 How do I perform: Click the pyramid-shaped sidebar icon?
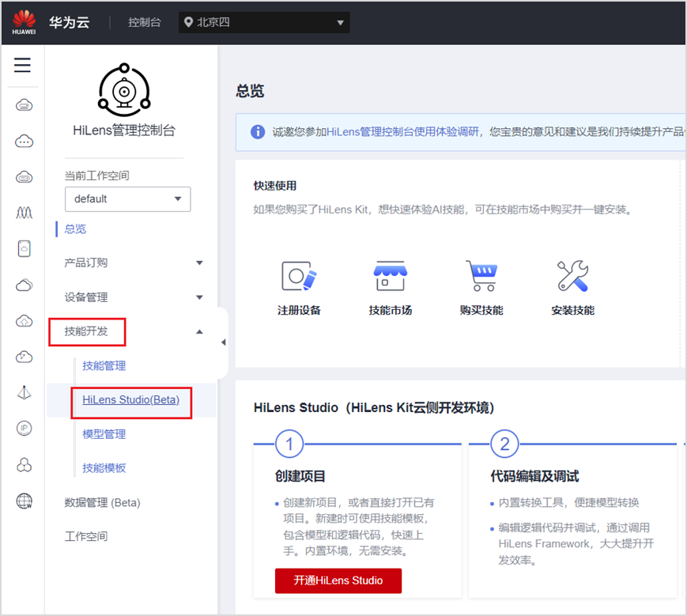pyautogui.click(x=24, y=392)
